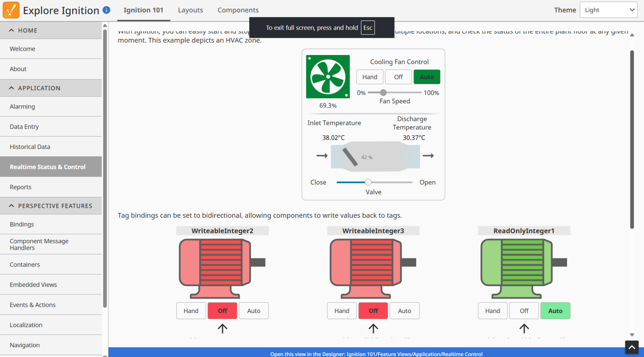The height and width of the screenshot is (357, 644).
Task: Set Cooling Fan Control to Hand
Action: pos(370,77)
